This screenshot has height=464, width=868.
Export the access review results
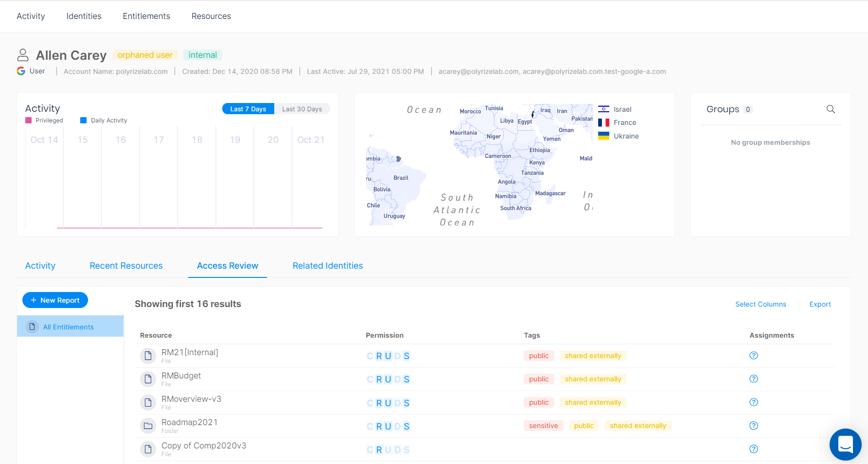[820, 304]
